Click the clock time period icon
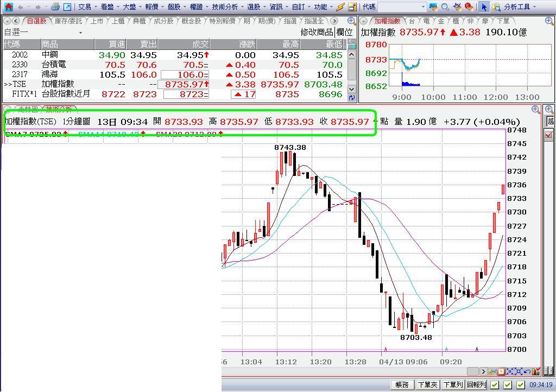This screenshot has height=392, width=556. click(501, 371)
